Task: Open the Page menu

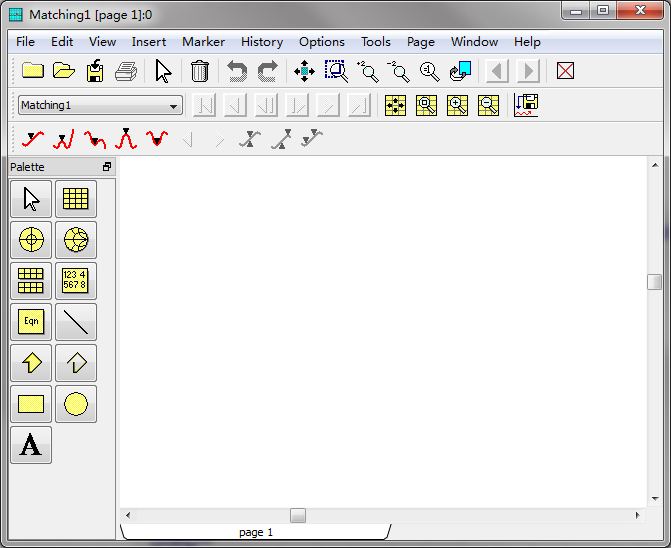Action: [x=421, y=42]
